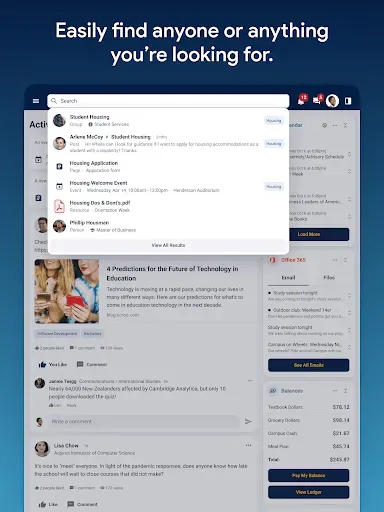Expand Outdoor club email chevron
The width and height of the screenshot is (384, 512).
pos(349,313)
